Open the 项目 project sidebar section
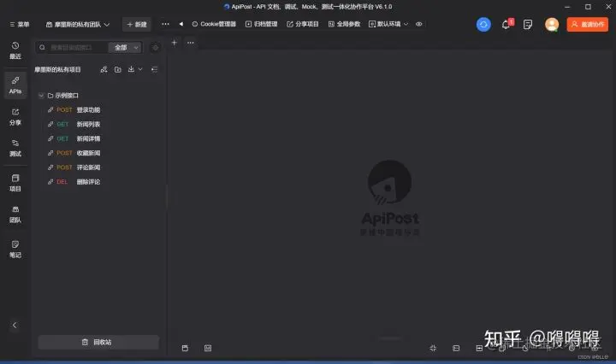Viewport: 616px width, 364px height. [x=15, y=183]
